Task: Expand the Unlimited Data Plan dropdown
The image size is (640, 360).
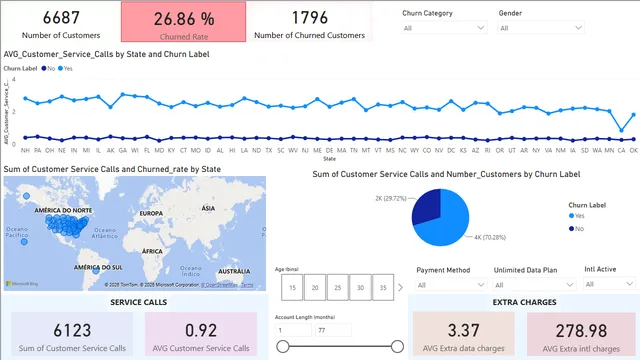Action: 534,284
